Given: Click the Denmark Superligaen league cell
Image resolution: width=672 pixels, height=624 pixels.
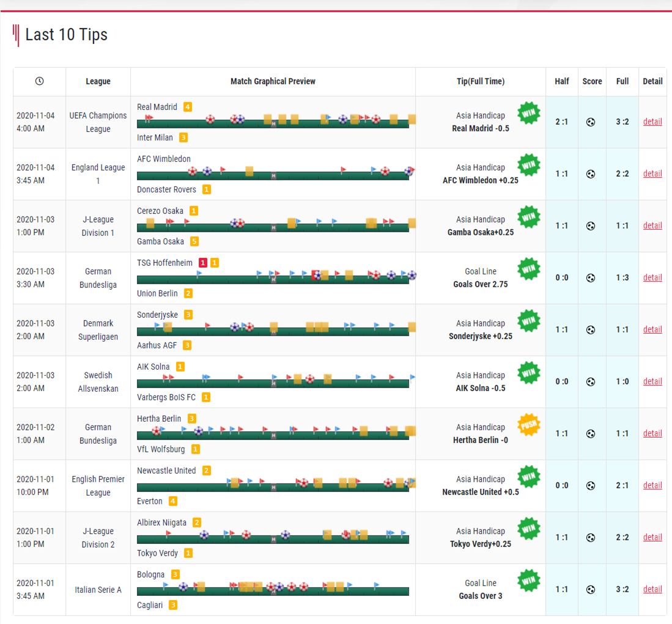Looking at the screenshot, I should (98, 330).
